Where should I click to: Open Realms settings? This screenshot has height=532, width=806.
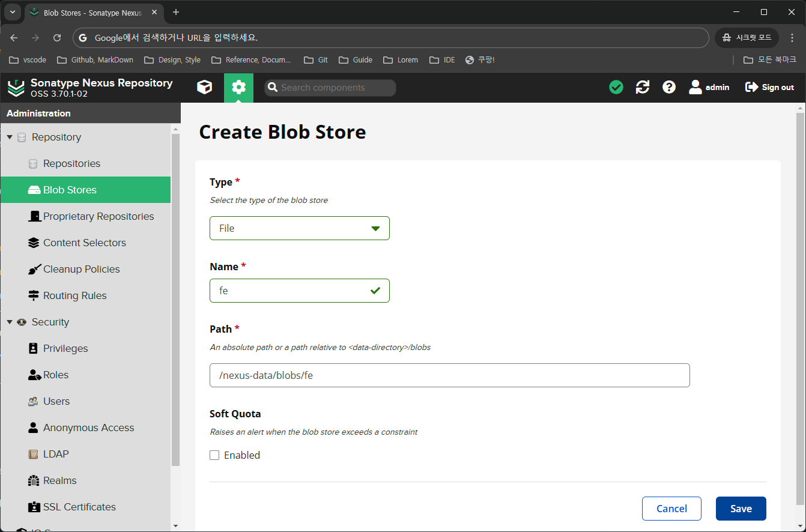pos(85,480)
